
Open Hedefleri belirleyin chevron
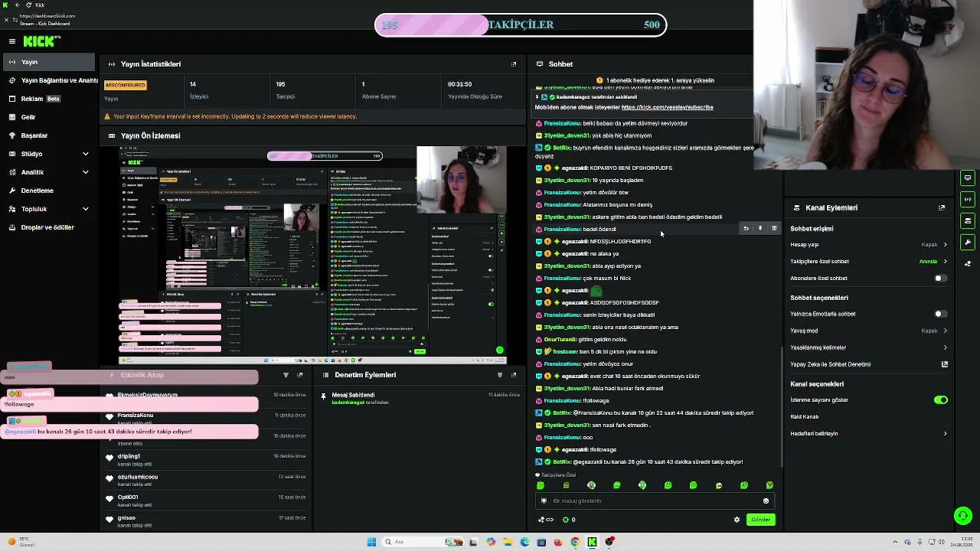pyautogui.click(x=945, y=434)
